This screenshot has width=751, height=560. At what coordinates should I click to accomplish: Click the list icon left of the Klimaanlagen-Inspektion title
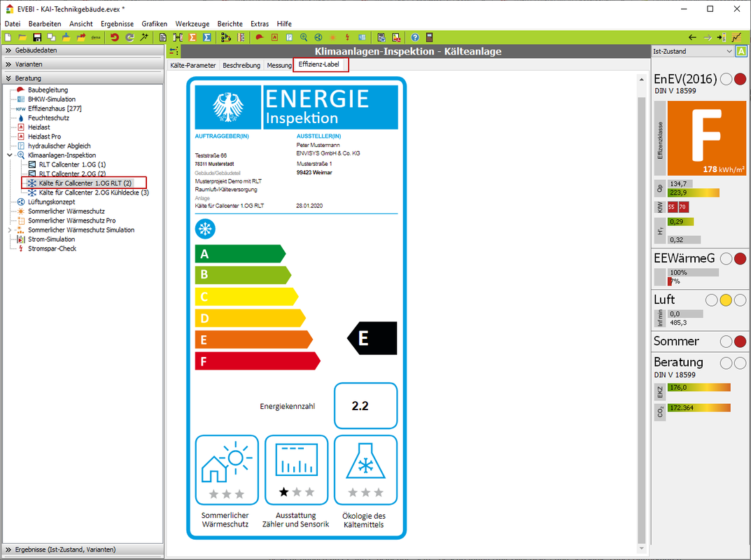pos(174,51)
